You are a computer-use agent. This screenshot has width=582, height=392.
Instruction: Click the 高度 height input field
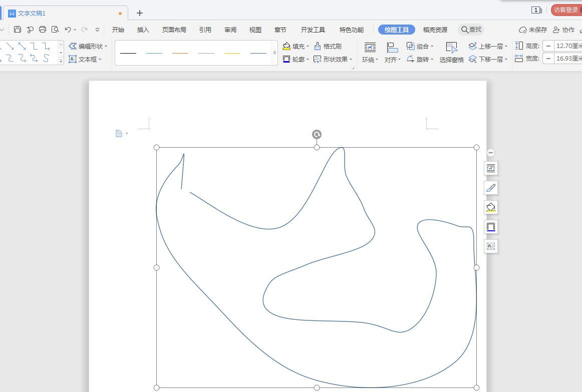coord(568,46)
